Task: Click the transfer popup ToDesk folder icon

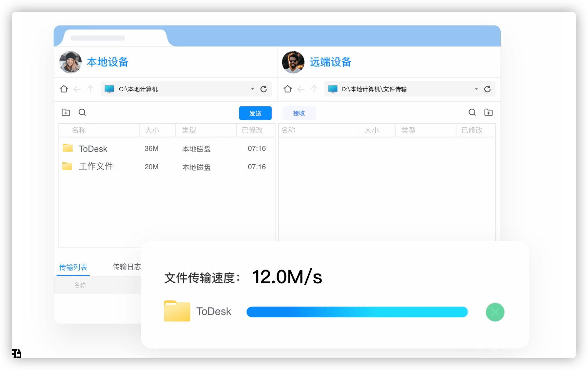Action: pos(177,311)
